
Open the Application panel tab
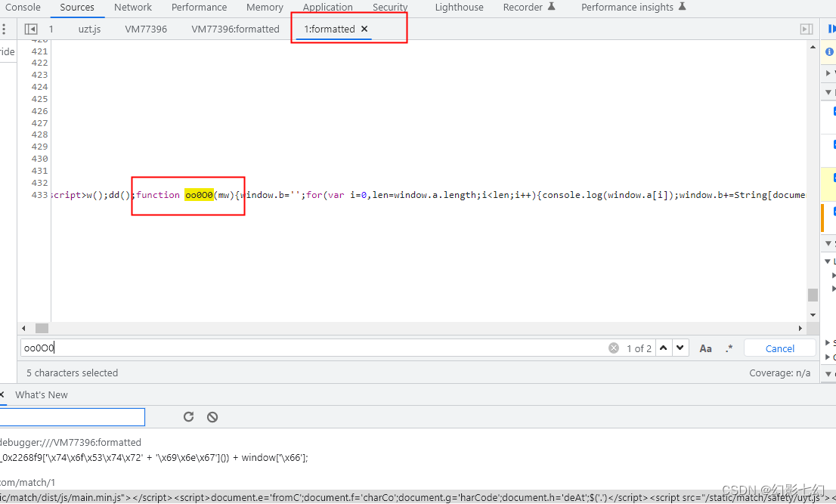click(x=327, y=8)
